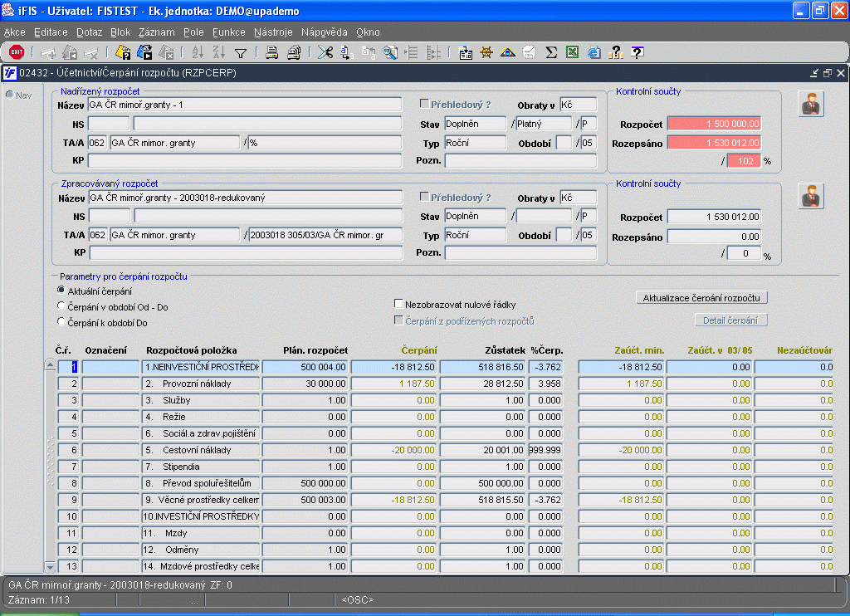Click the person icon beside Nadřízený rozpočet totals
The width and height of the screenshot is (850, 616).
point(810,105)
